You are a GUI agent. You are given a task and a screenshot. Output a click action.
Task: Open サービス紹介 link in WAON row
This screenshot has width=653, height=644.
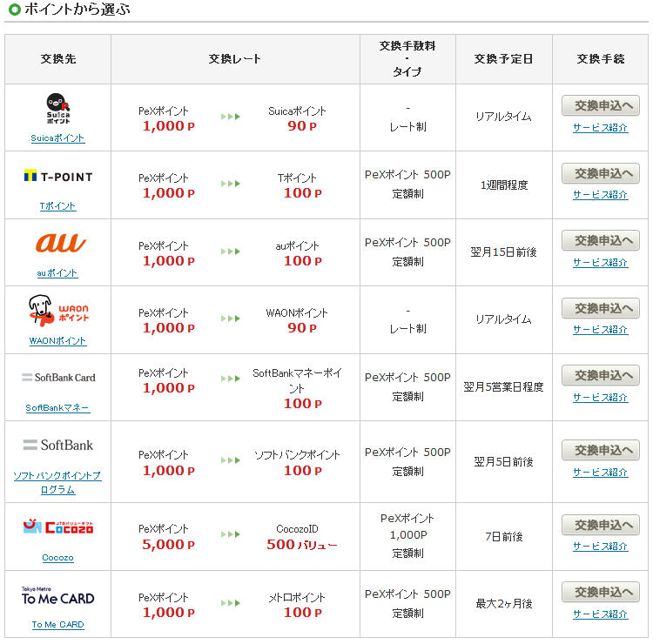pyautogui.click(x=600, y=330)
